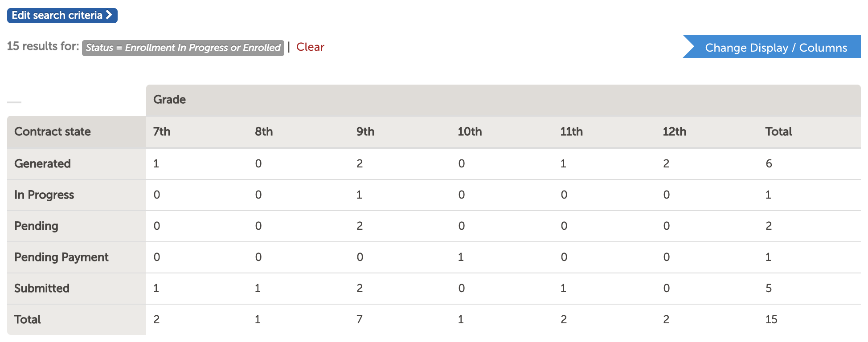Open the 9th grade total of 7
868x342 pixels.
360,320
